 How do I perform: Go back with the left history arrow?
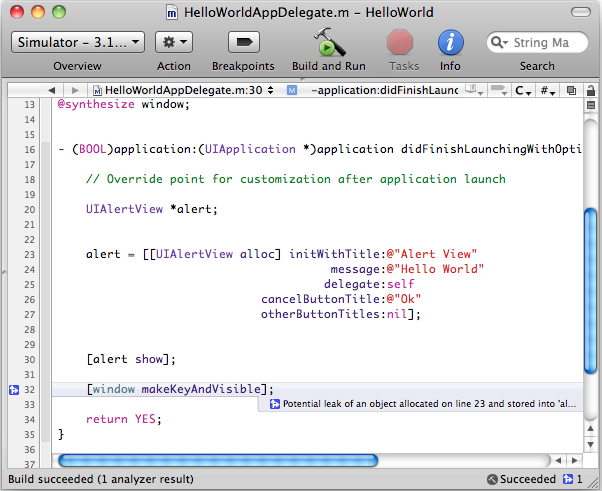coord(51,91)
